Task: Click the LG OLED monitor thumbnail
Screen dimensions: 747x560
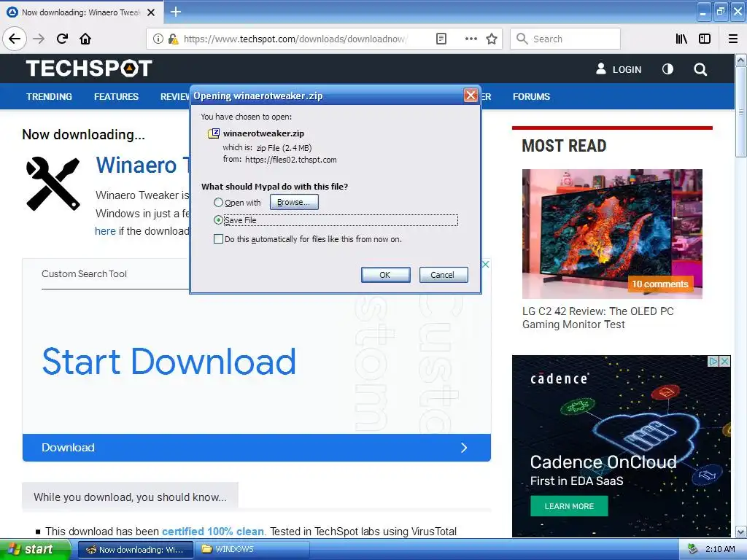Action: (x=612, y=234)
